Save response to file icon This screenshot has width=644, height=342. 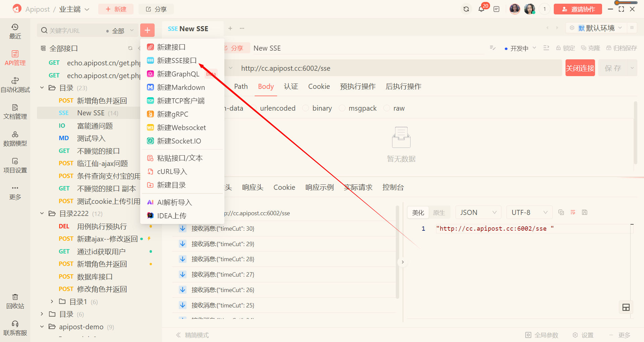coord(585,212)
